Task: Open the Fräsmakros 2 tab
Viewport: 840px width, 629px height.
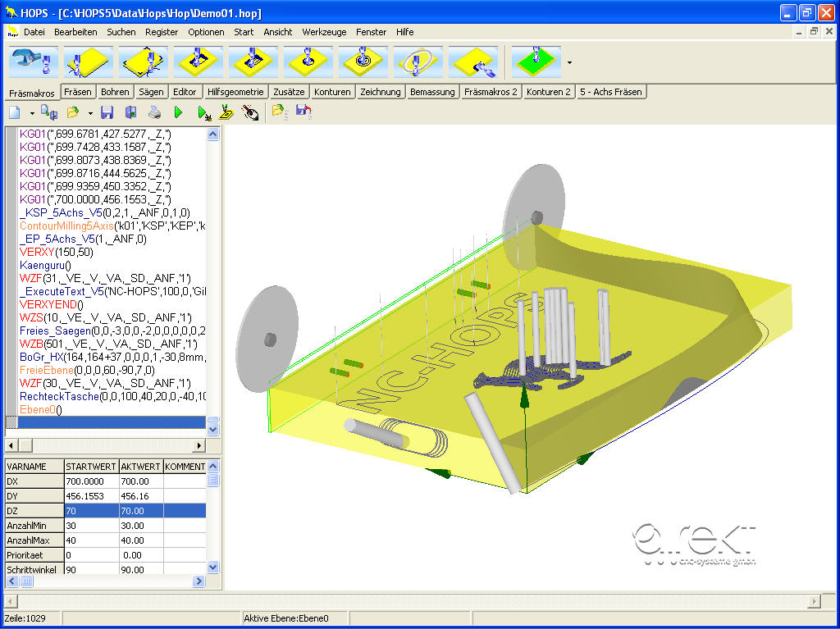Action: 491,92
